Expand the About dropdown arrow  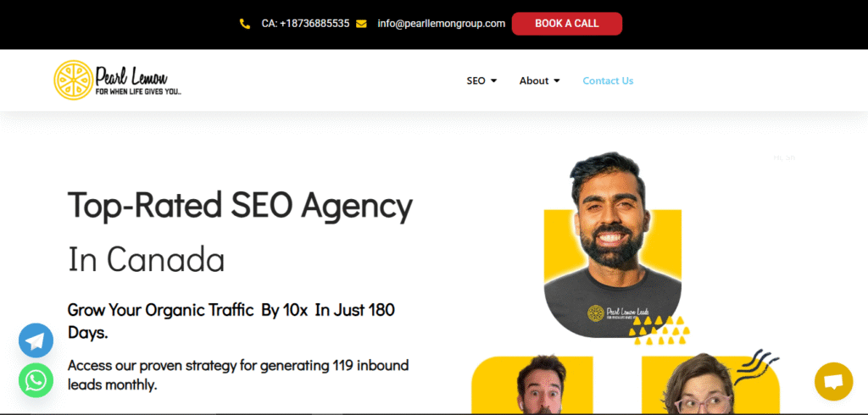pyautogui.click(x=557, y=80)
